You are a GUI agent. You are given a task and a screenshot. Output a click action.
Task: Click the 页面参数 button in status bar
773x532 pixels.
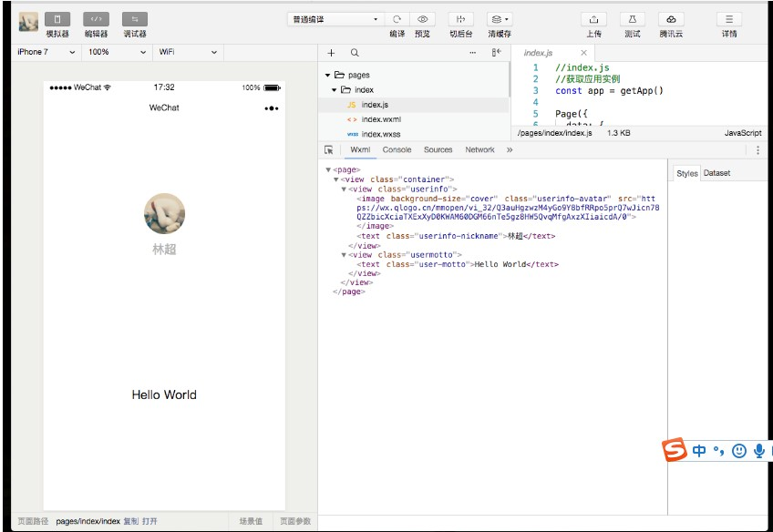(295, 521)
